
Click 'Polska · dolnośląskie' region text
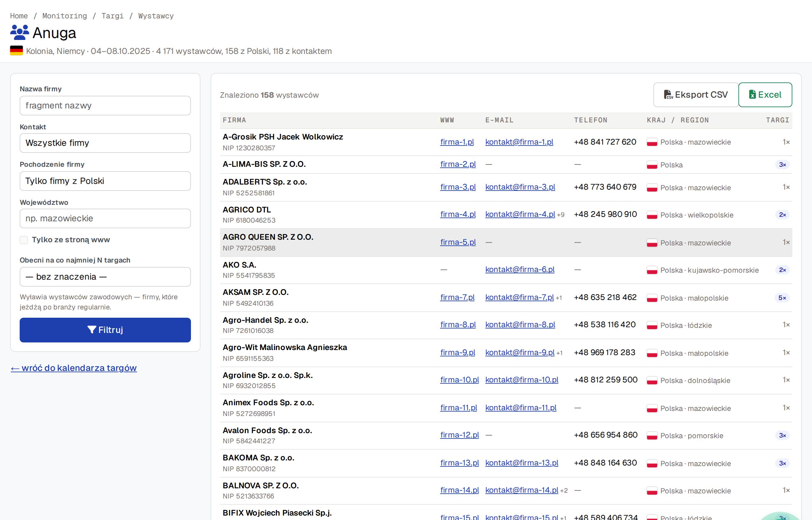point(695,380)
